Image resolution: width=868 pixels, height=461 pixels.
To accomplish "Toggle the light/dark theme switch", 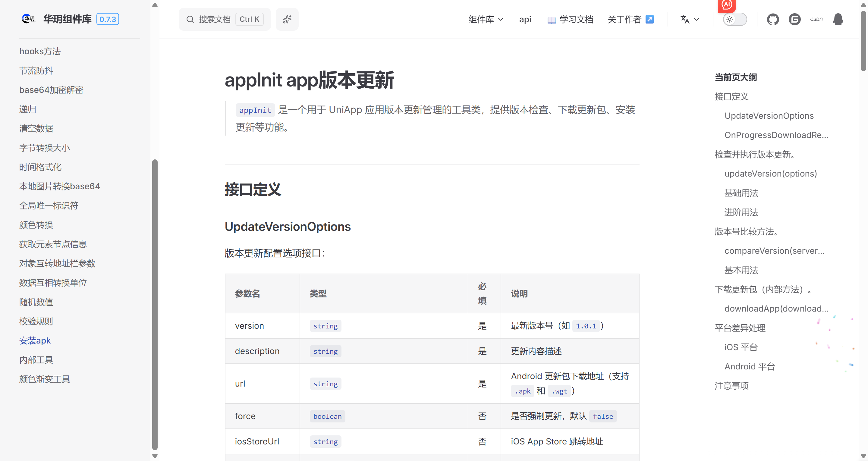I will pos(734,19).
